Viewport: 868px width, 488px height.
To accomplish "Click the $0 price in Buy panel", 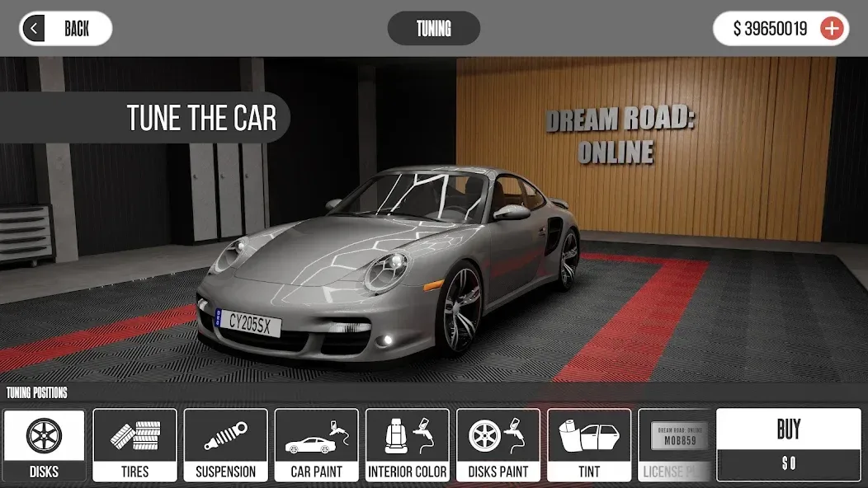I will point(789,463).
